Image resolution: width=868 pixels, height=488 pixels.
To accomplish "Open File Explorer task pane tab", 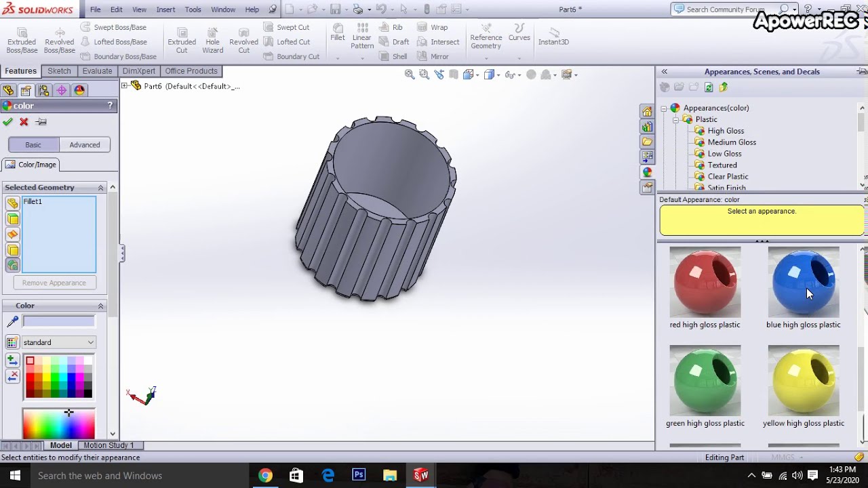I will click(647, 142).
